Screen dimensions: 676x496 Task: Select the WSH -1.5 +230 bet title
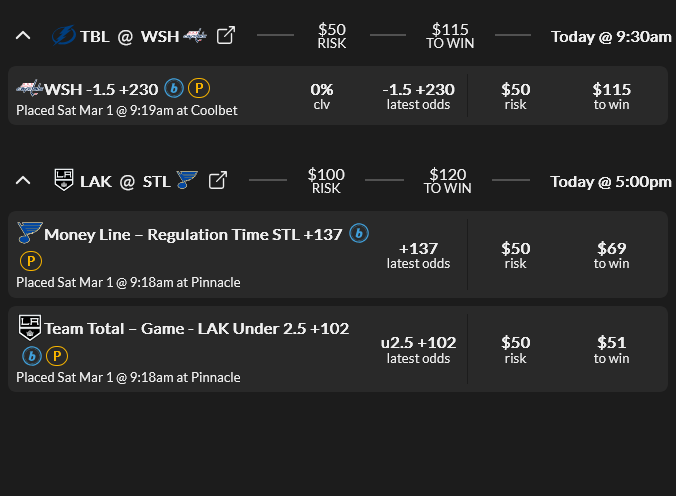[101, 89]
